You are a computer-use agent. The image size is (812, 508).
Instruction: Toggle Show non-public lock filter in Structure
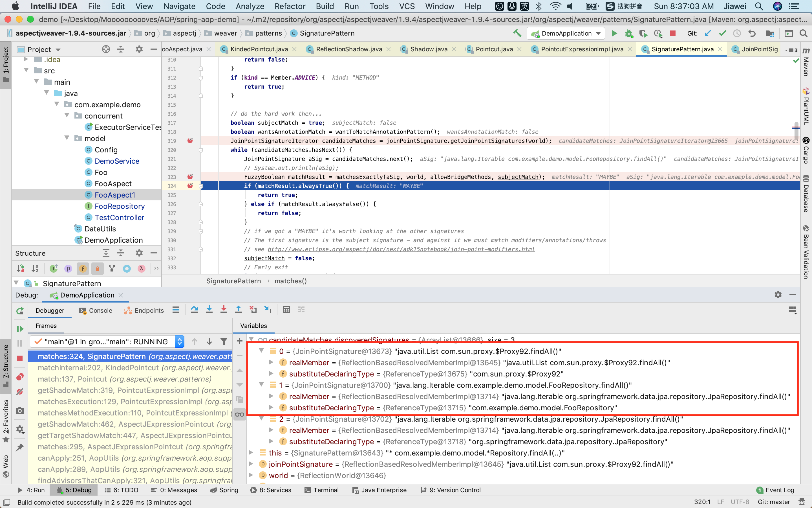coord(97,268)
